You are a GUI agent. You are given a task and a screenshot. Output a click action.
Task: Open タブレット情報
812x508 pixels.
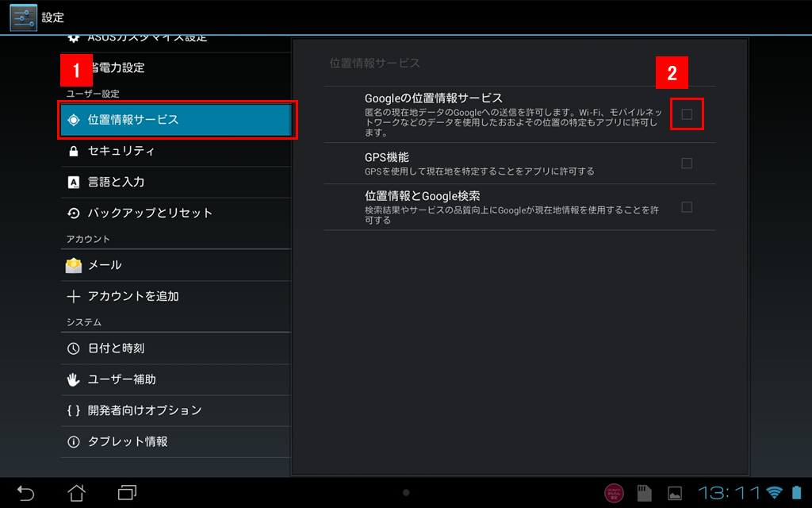tap(176, 441)
